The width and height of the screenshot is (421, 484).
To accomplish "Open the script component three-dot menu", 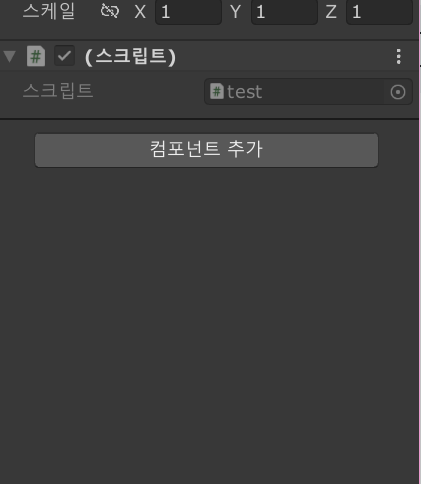I will 398,56.
